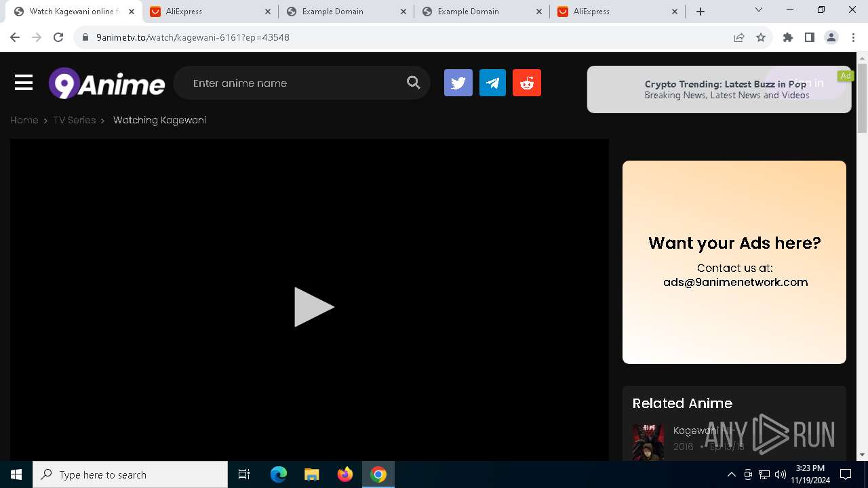This screenshot has width=868, height=488.
Task: Open the TV Series breadcrumb
Action: 75,120
